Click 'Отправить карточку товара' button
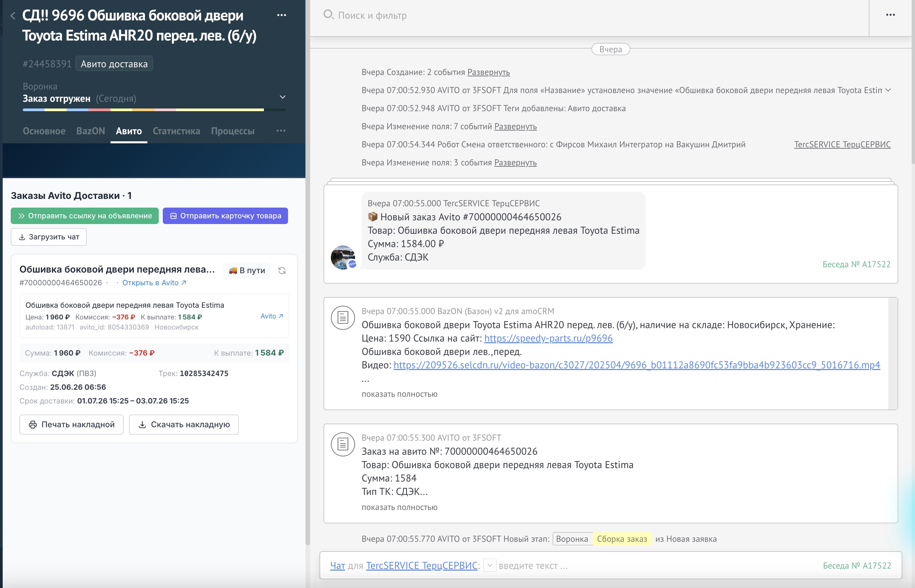Viewport: 915px width, 588px height. click(225, 216)
